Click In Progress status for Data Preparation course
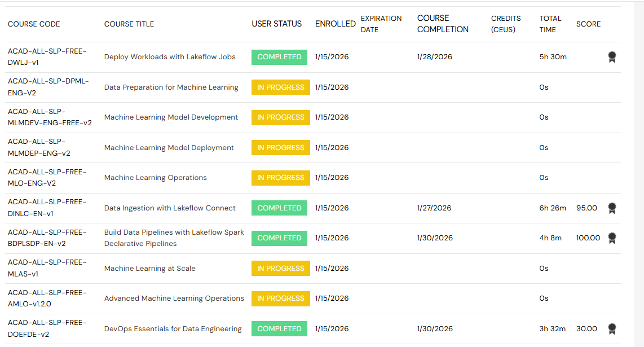Screen dimensions: 644x347 click(x=280, y=87)
